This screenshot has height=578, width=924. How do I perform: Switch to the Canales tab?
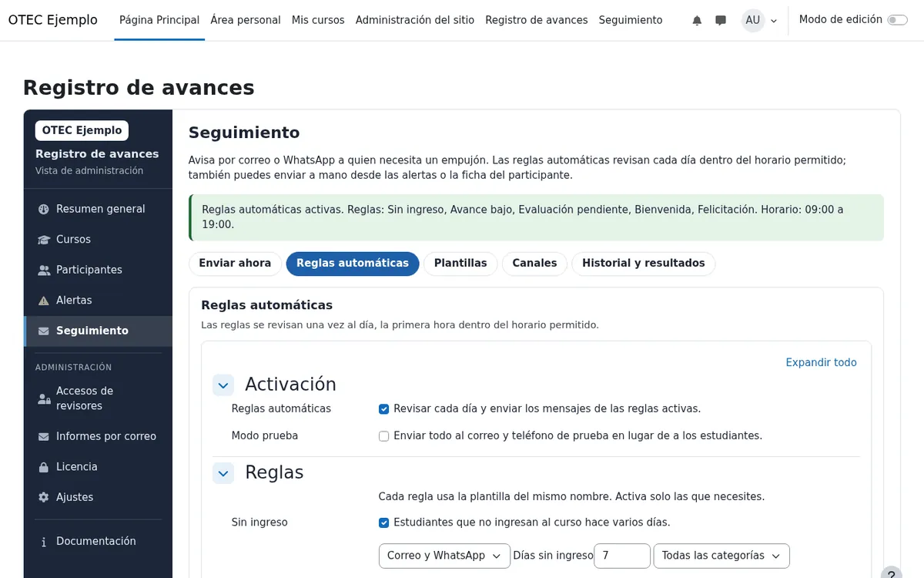[x=534, y=264]
